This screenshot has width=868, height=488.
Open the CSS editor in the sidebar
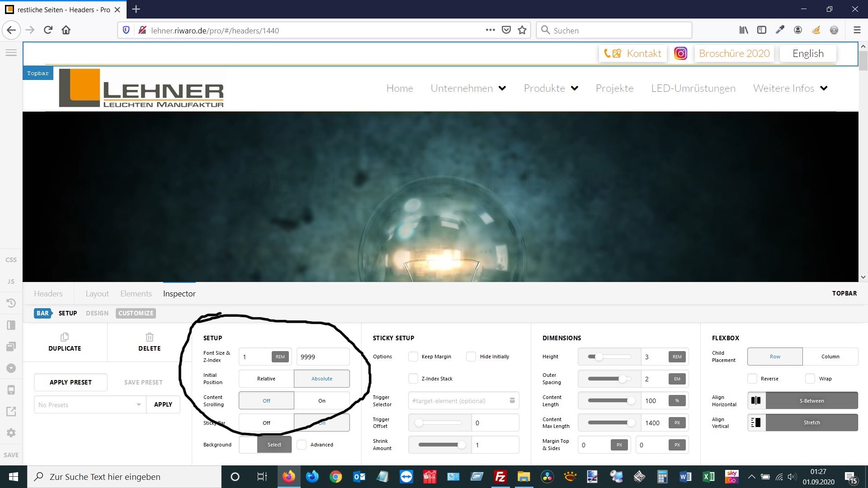point(11,260)
